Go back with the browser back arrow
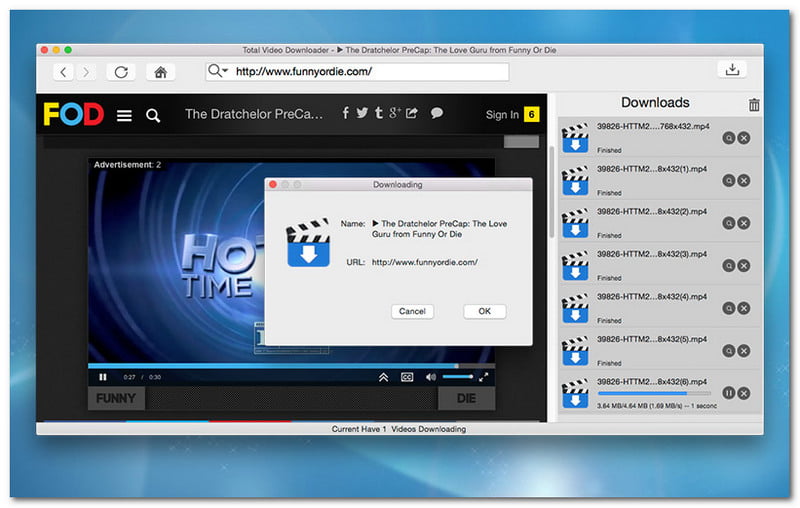 point(63,72)
